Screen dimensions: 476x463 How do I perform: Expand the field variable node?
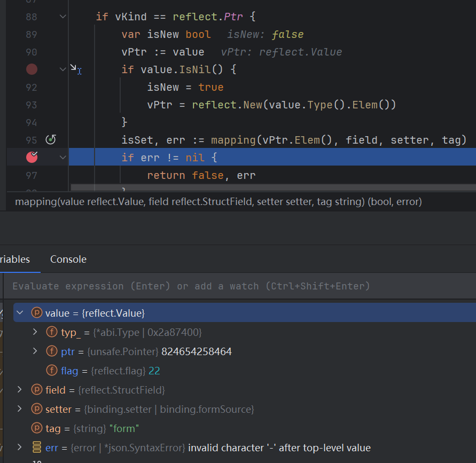[20, 390]
